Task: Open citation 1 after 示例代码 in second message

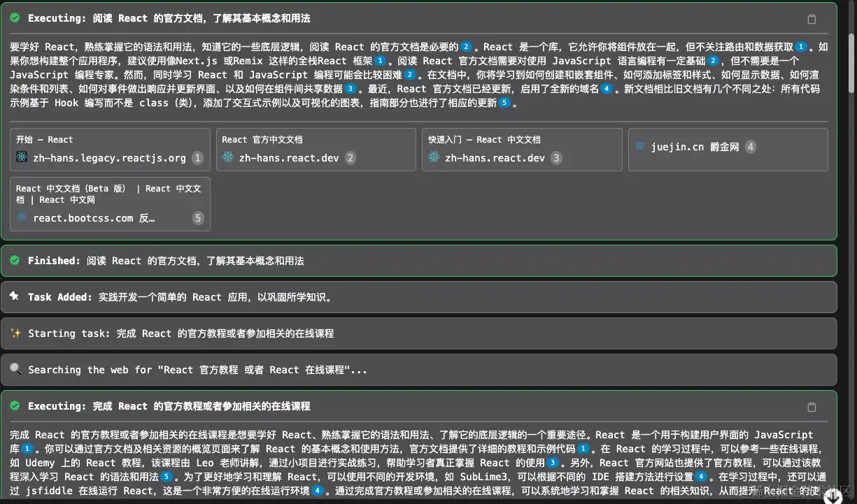Action: click(x=583, y=449)
